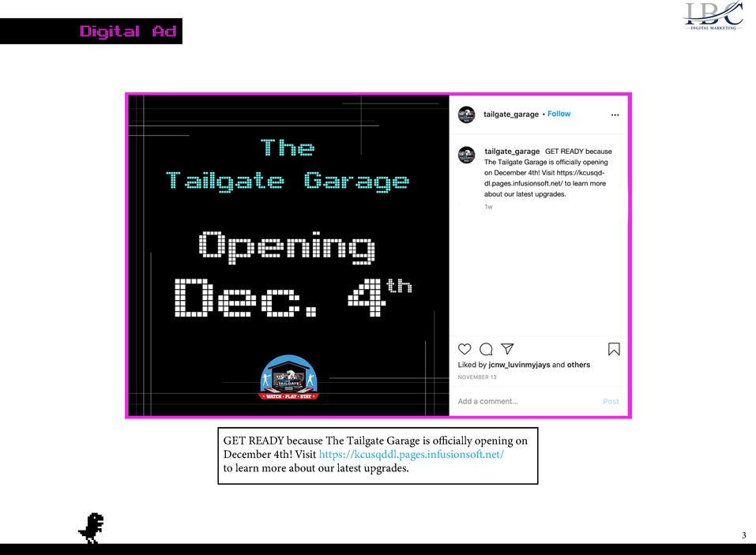Open the three-dot more options menu

click(x=615, y=114)
